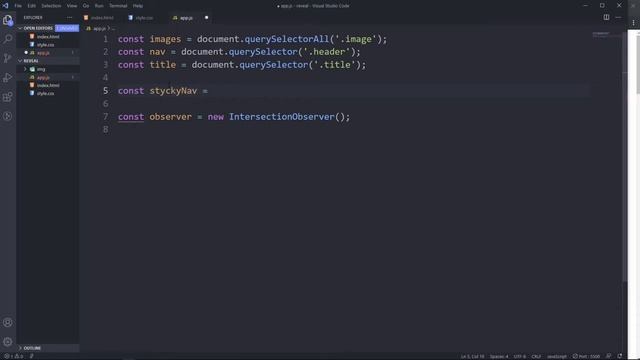The height and width of the screenshot is (360, 640).
Task: Open the Source Control view icon
Action: click(x=7, y=58)
